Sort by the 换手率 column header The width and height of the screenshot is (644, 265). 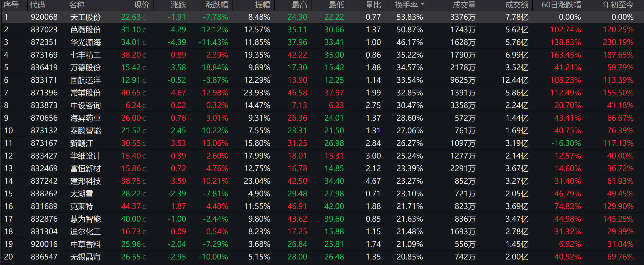click(x=406, y=5)
